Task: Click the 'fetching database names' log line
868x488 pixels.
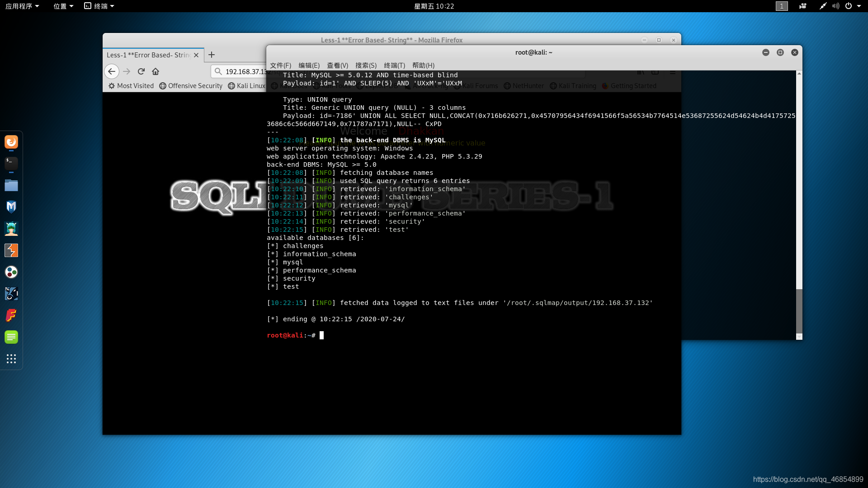Action: (x=350, y=173)
